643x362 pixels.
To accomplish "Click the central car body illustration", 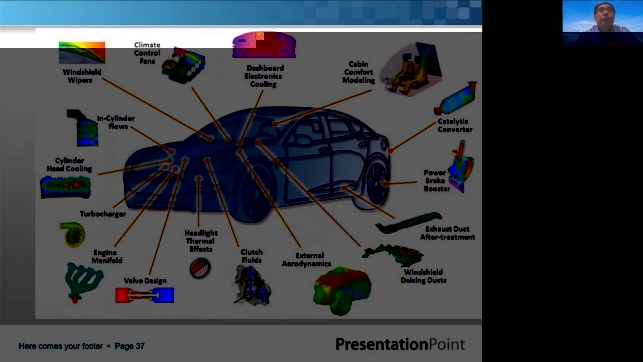I will pos(257,162).
